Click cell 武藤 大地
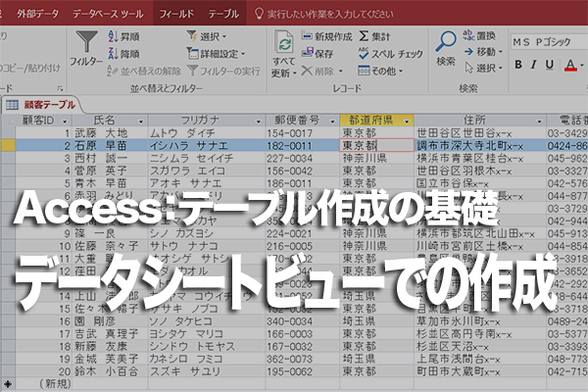This screenshot has height=392, width=588. pyautogui.click(x=110, y=133)
